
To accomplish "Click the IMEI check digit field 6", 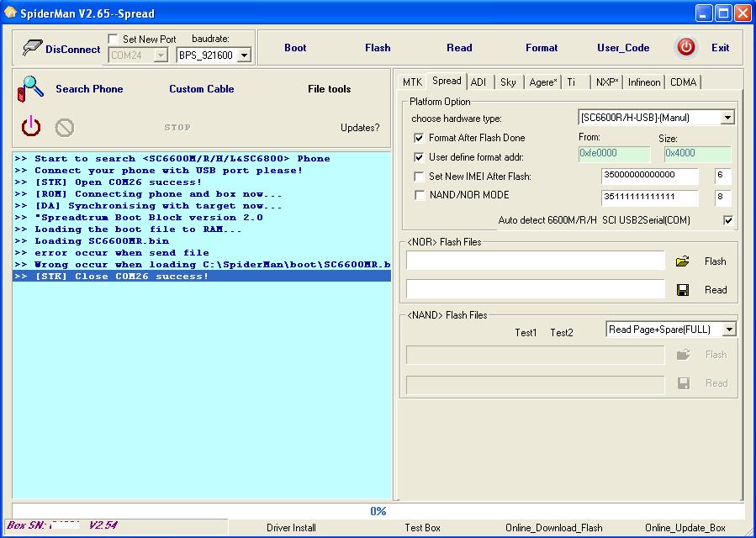I will [722, 176].
